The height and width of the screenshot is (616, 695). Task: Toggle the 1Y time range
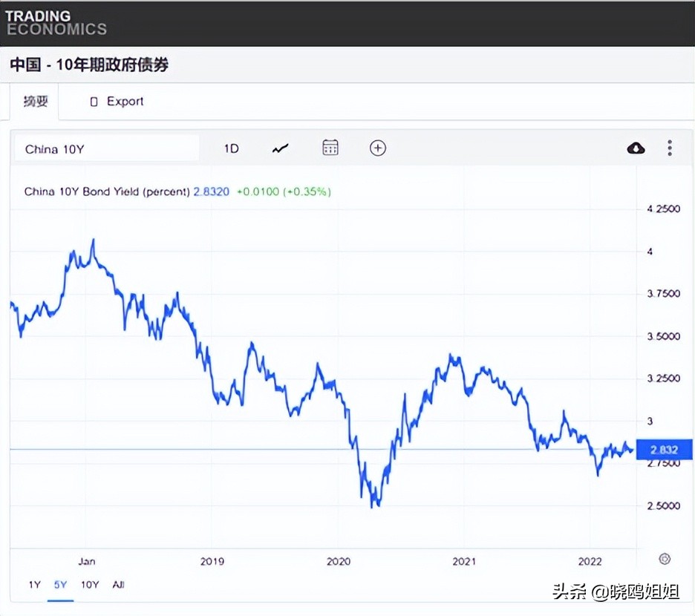click(34, 585)
